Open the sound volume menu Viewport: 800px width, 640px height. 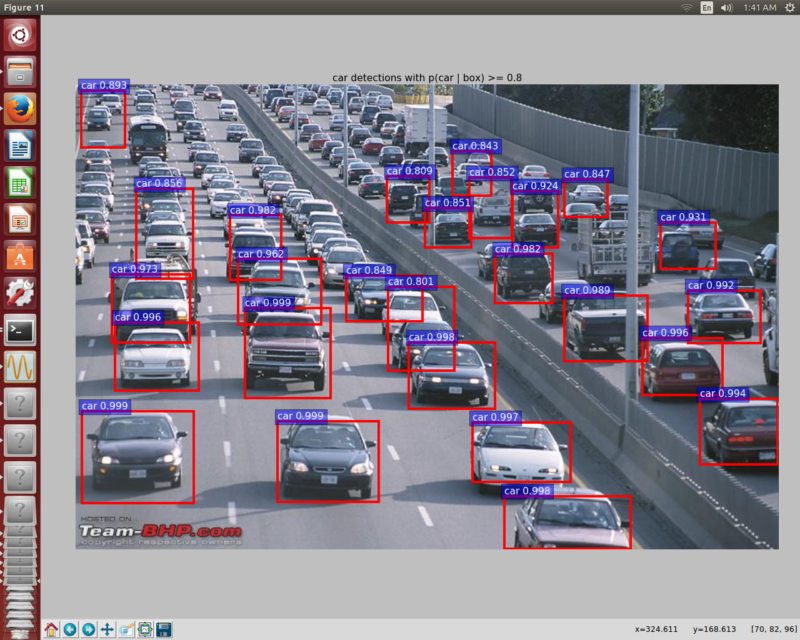coord(728,7)
